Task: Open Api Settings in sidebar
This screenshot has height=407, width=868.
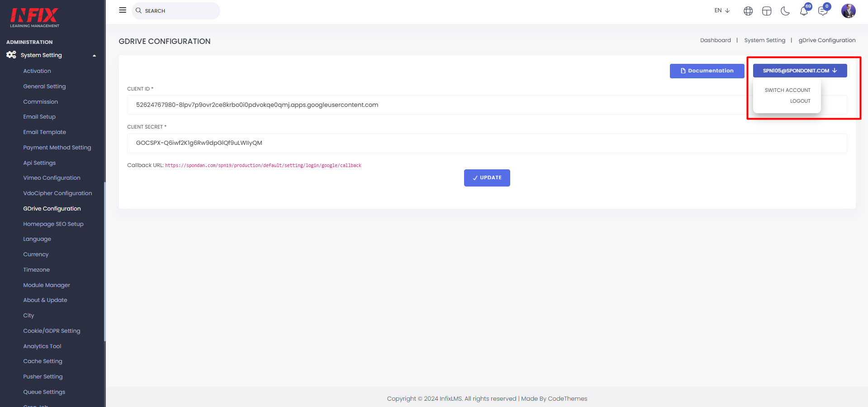Action: coord(39,163)
